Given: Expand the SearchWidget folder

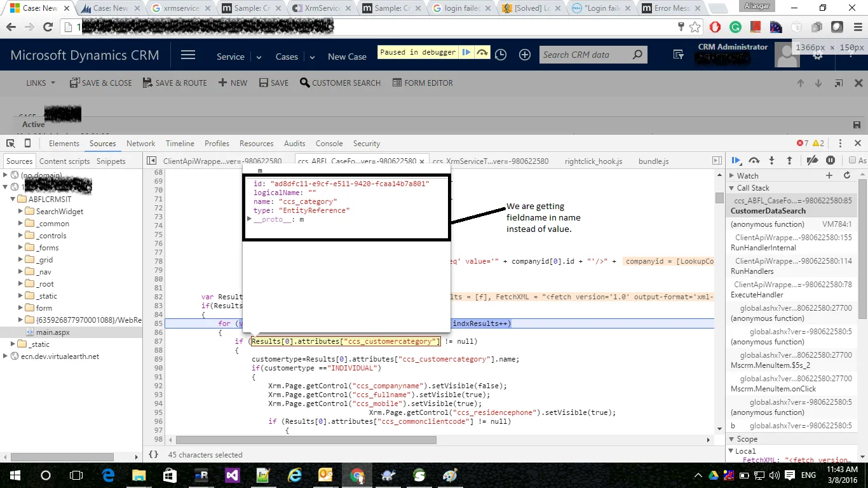Looking at the screenshot, I should (21, 211).
